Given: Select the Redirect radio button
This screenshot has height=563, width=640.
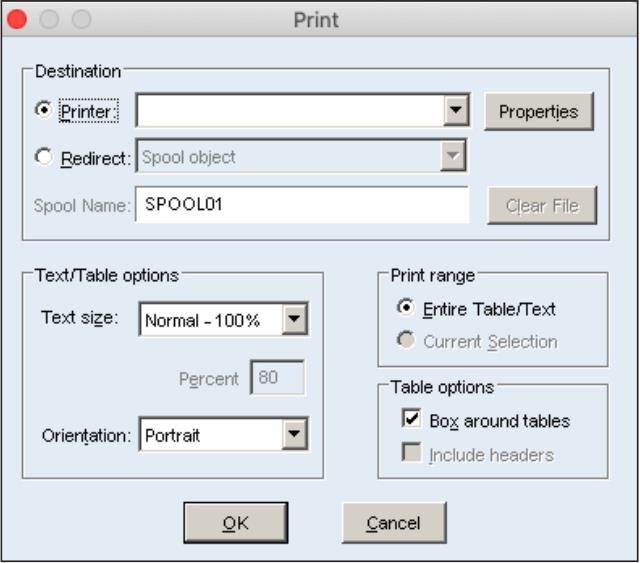Looking at the screenshot, I should click(43, 157).
